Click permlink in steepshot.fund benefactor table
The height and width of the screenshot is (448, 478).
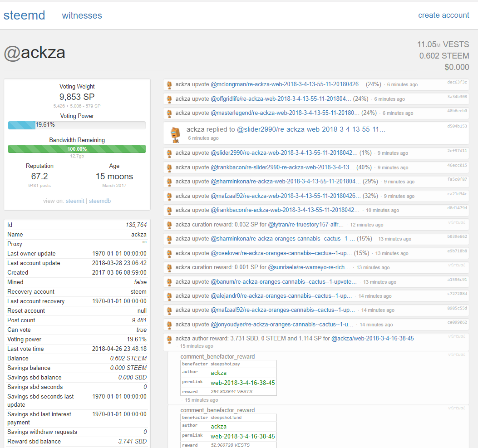tap(243, 436)
